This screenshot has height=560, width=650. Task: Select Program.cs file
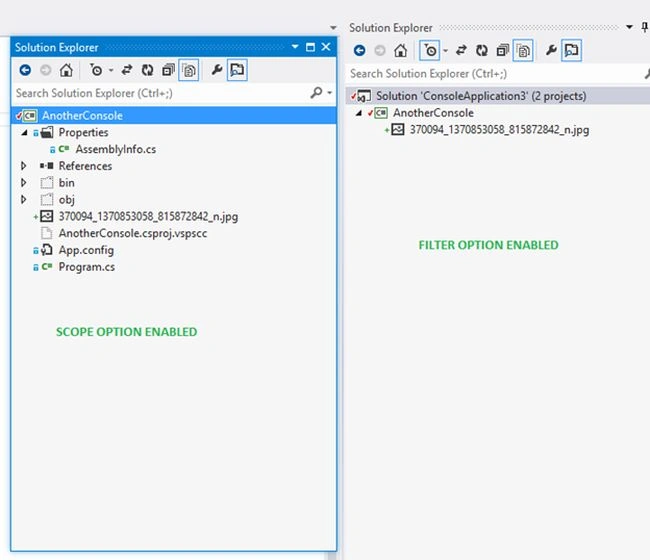tap(87, 267)
